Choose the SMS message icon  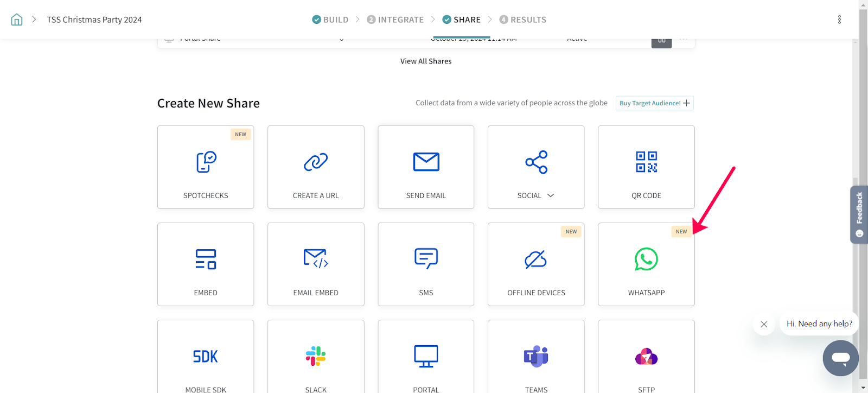(426, 259)
